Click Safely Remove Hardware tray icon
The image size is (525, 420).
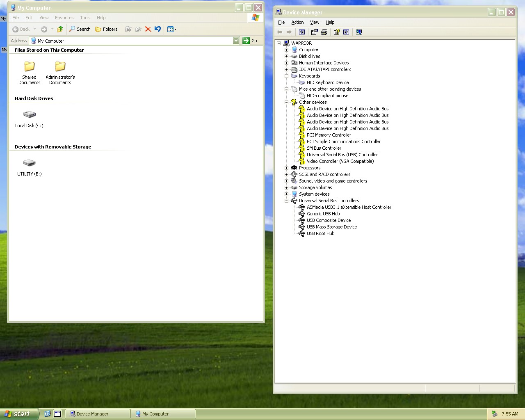[494, 414]
